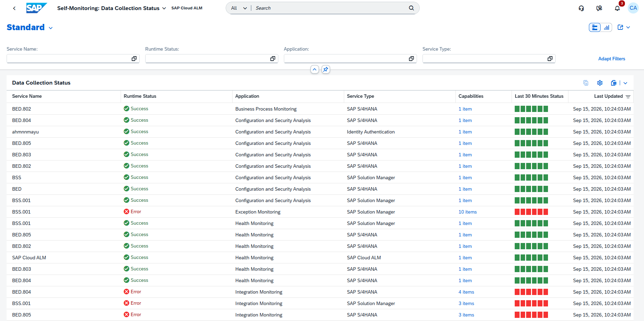Click Last Updated sort indicator icon
The width and height of the screenshot is (644, 321).
(628, 96)
